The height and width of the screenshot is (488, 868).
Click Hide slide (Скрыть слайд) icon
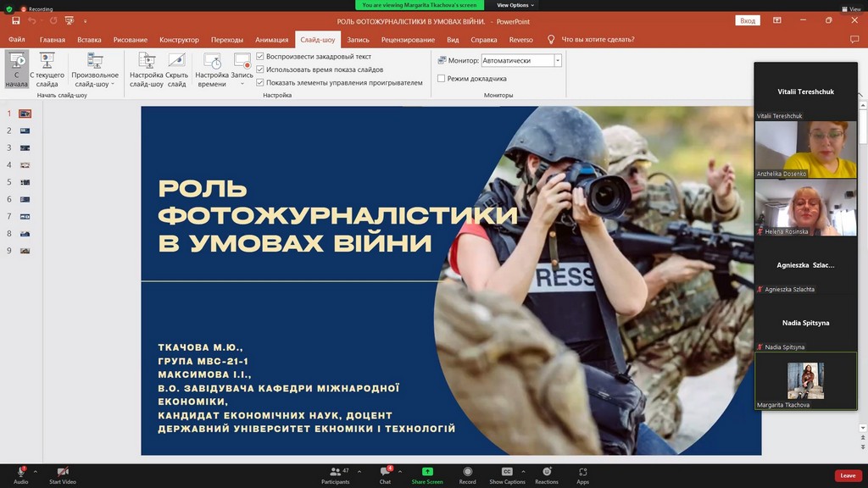[x=176, y=62]
